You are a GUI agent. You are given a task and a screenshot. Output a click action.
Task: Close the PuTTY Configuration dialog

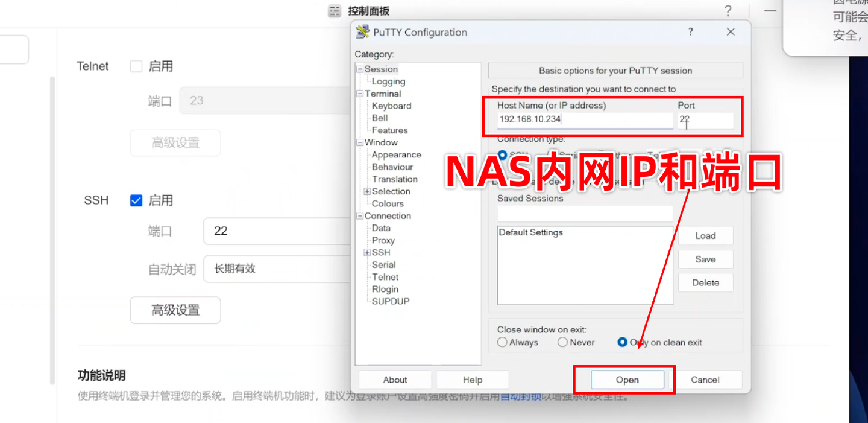tap(731, 32)
